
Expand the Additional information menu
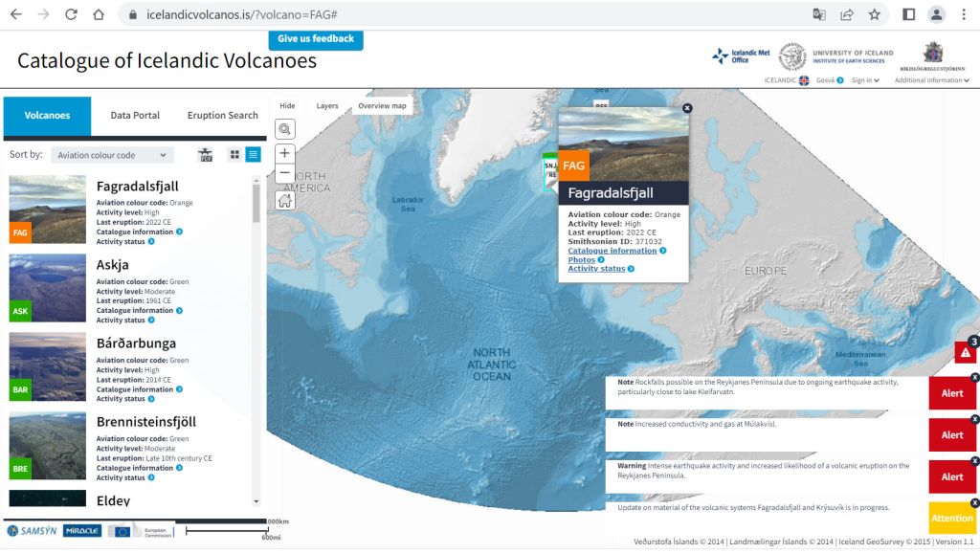(x=932, y=80)
